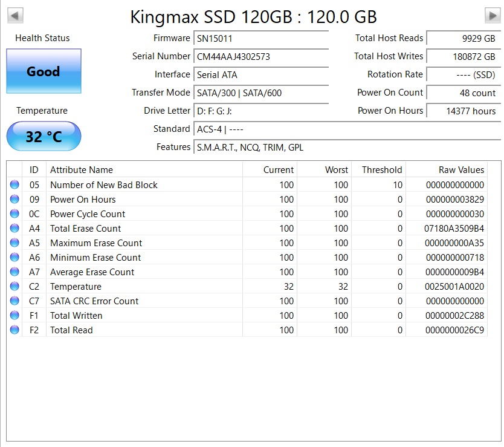Click the ID column header
This screenshot has width=504, height=447.
pos(34,169)
